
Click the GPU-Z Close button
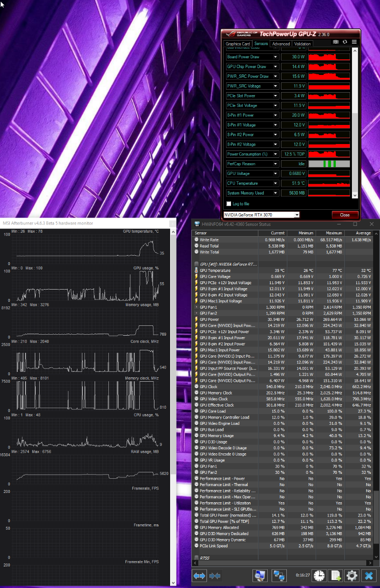click(x=345, y=215)
